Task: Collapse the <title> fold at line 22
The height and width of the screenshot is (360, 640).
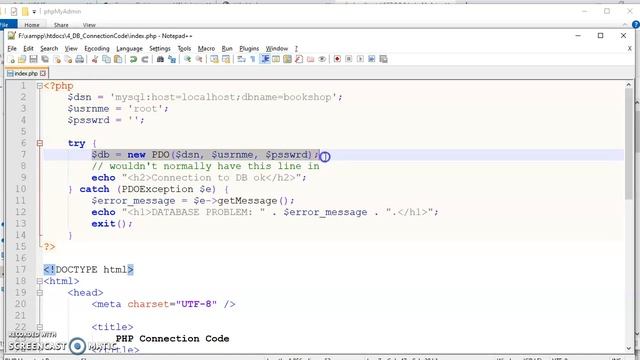Action: click(40, 327)
